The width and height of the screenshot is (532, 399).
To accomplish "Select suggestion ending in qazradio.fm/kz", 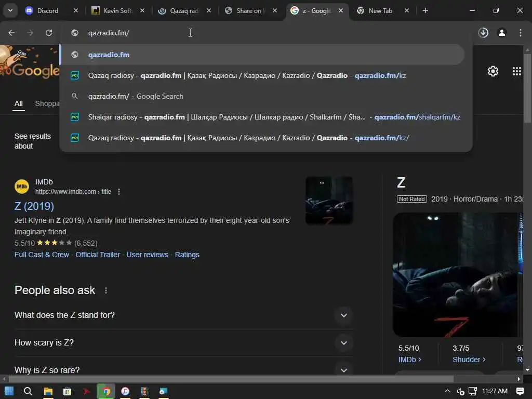I will tap(262, 75).
